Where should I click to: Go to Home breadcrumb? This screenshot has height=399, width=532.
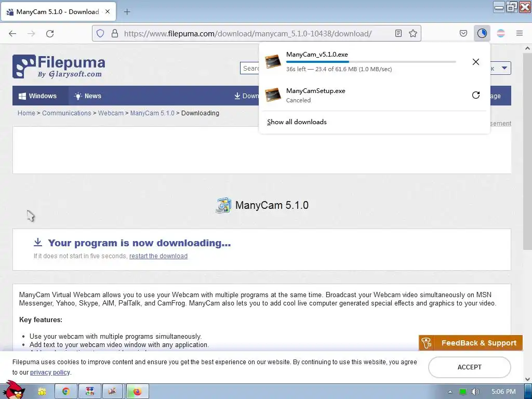click(26, 113)
